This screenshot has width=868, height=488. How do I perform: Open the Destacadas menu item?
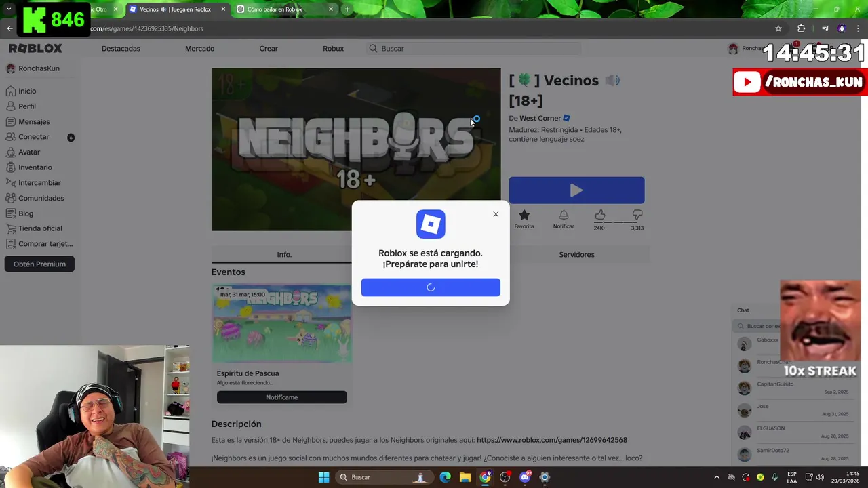(121, 49)
